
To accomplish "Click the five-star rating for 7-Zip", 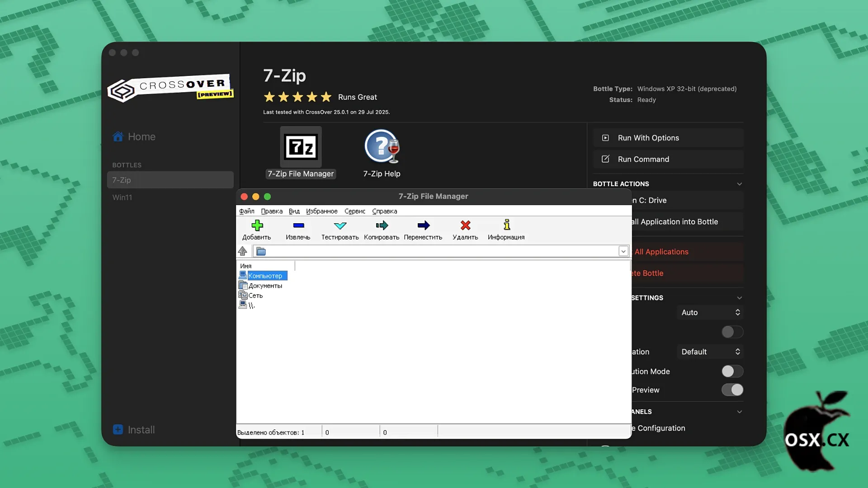I will coord(298,97).
